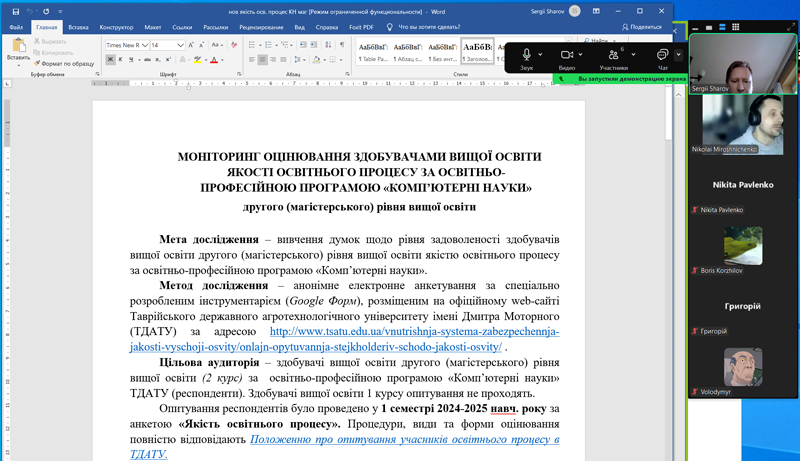This screenshot has height=461, width=800.
Task: Toggle bold formatting (Ж) button
Action: [111, 60]
